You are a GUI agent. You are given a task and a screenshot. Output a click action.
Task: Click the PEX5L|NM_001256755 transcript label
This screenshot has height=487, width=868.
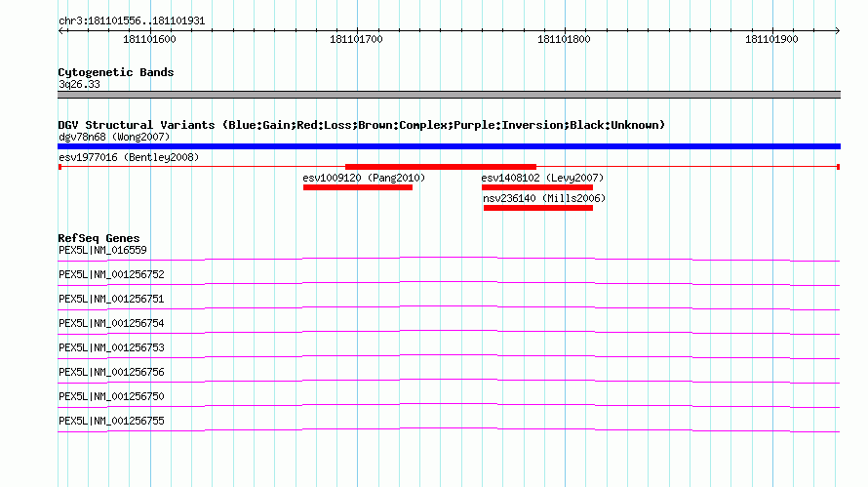coord(111,421)
